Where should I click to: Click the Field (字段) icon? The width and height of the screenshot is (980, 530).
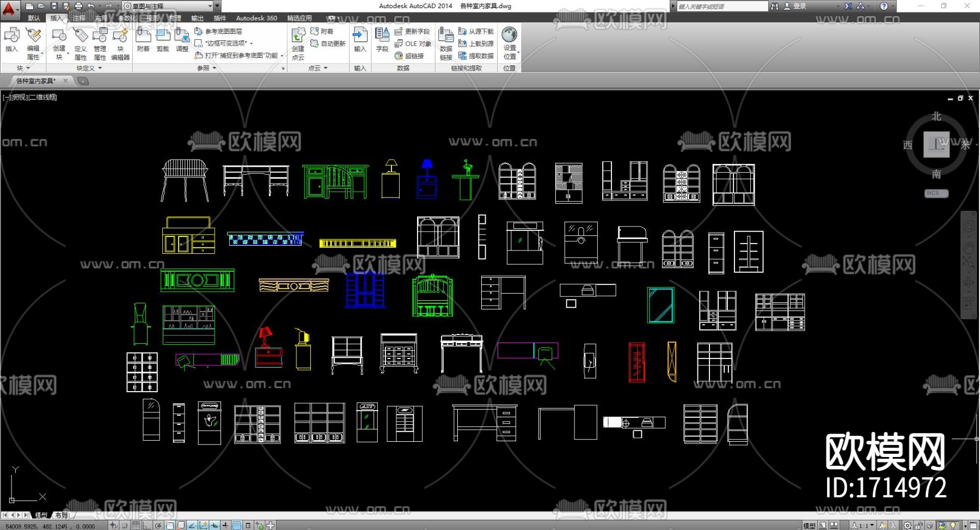[x=382, y=40]
